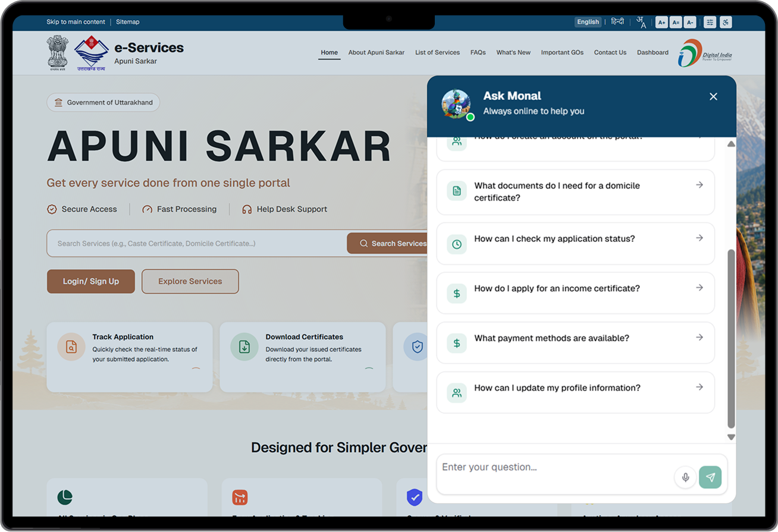
Task: Click the brown Search Services button
Action: point(387,244)
